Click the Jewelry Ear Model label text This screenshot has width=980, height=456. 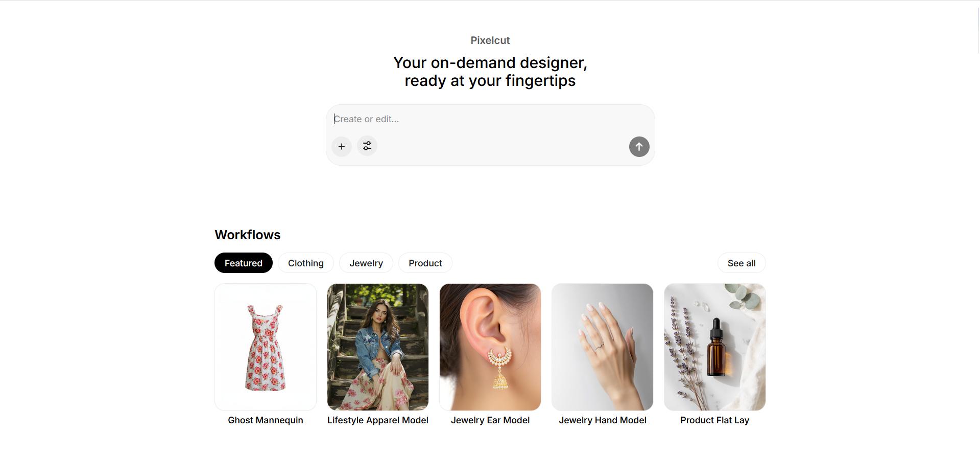490,420
